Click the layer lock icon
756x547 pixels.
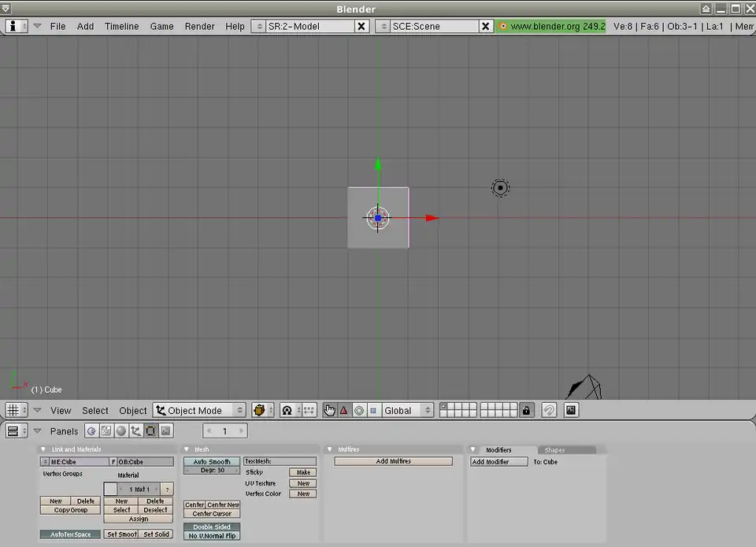(x=527, y=410)
